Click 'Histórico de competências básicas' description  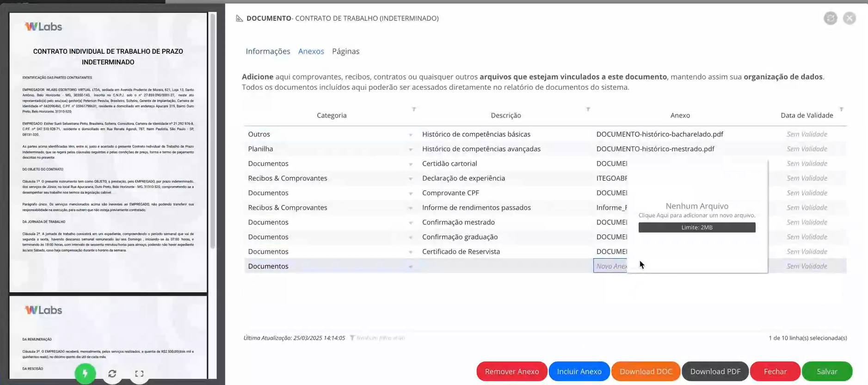click(x=476, y=134)
